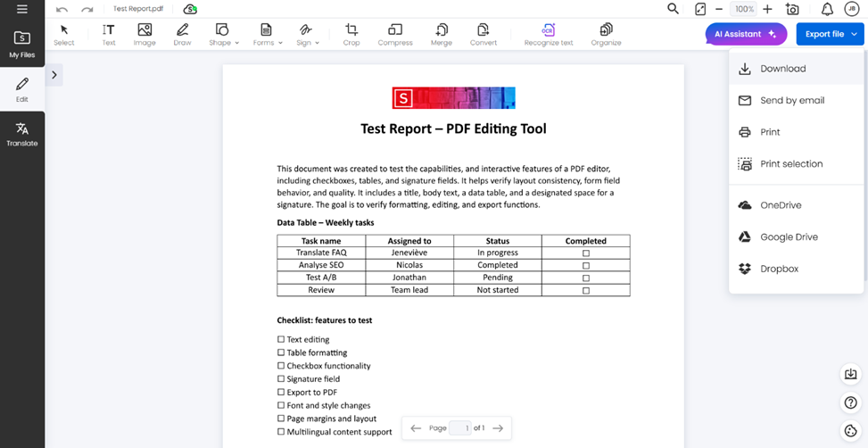Expand the Sign tool dropdown

tap(317, 43)
